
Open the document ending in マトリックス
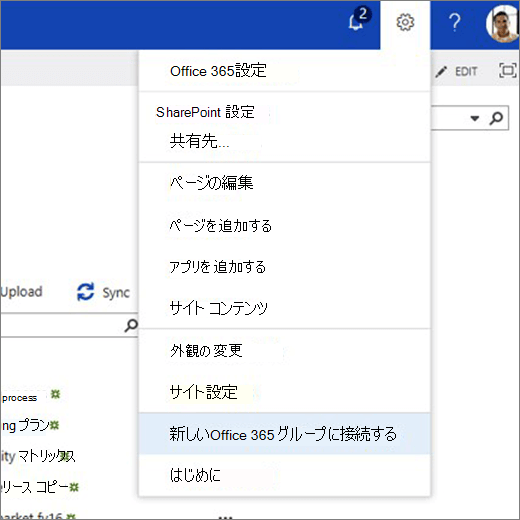[x=38, y=456]
